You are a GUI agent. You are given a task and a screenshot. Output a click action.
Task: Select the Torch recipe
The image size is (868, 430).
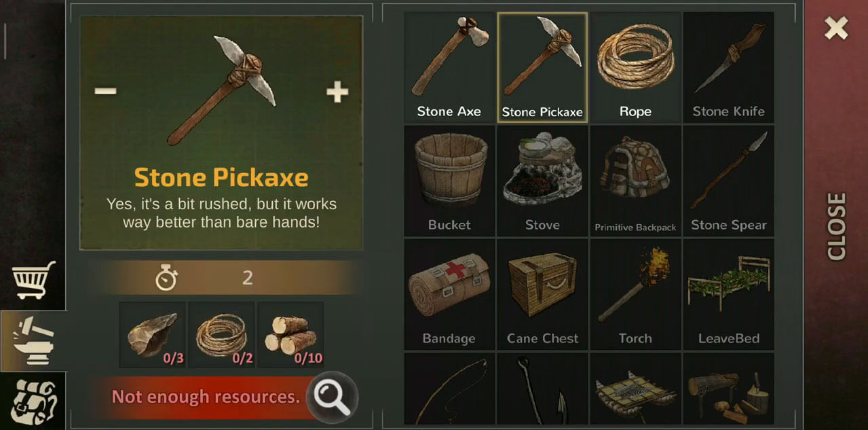[x=635, y=294]
